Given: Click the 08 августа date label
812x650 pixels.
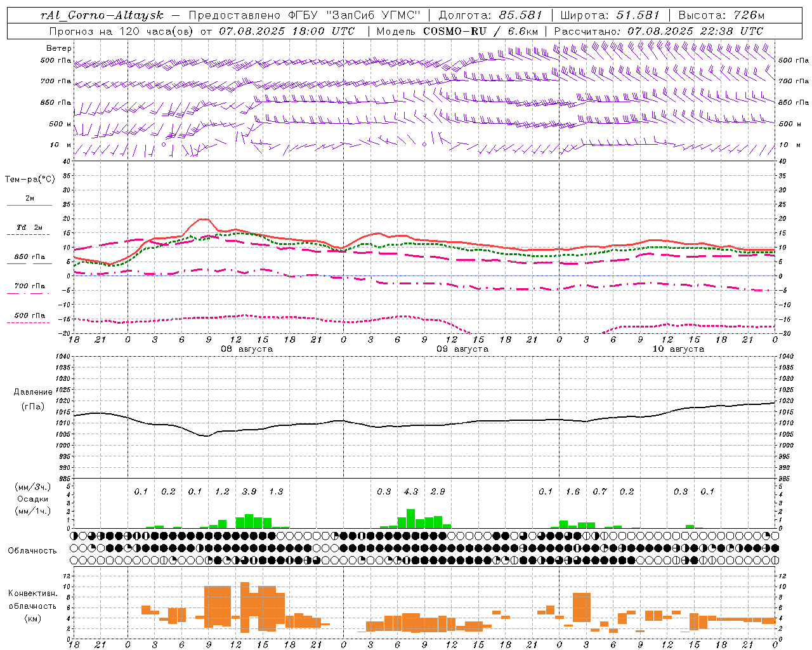Looking at the screenshot, I should click(247, 349).
